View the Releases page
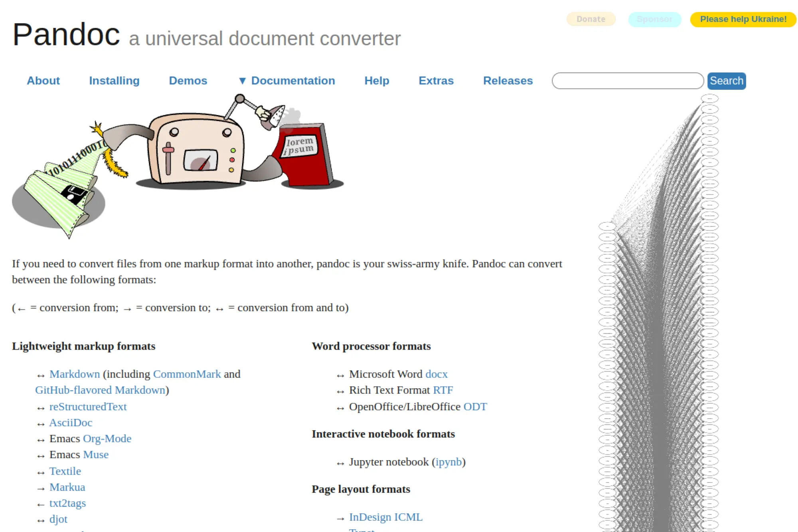798x532 pixels. pyautogui.click(x=508, y=81)
